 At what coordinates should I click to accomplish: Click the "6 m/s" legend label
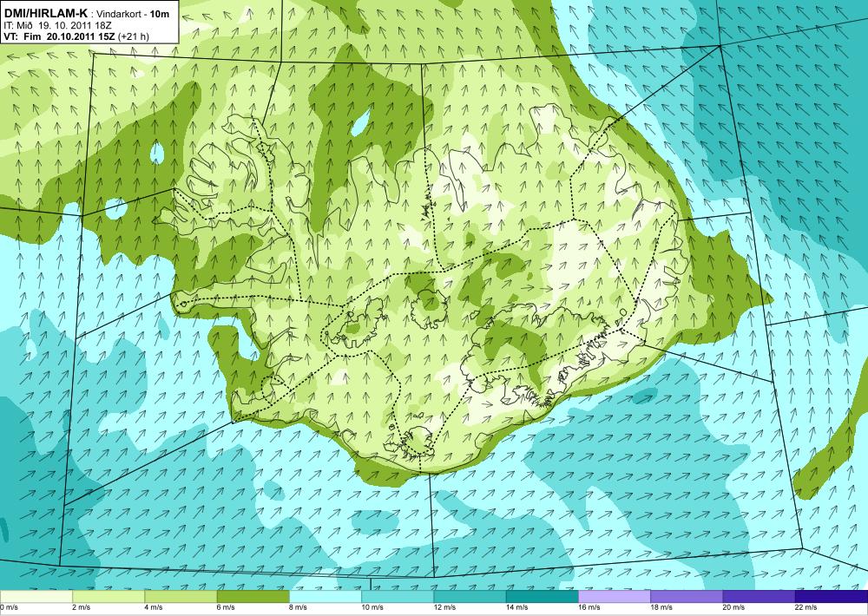[x=226, y=607]
